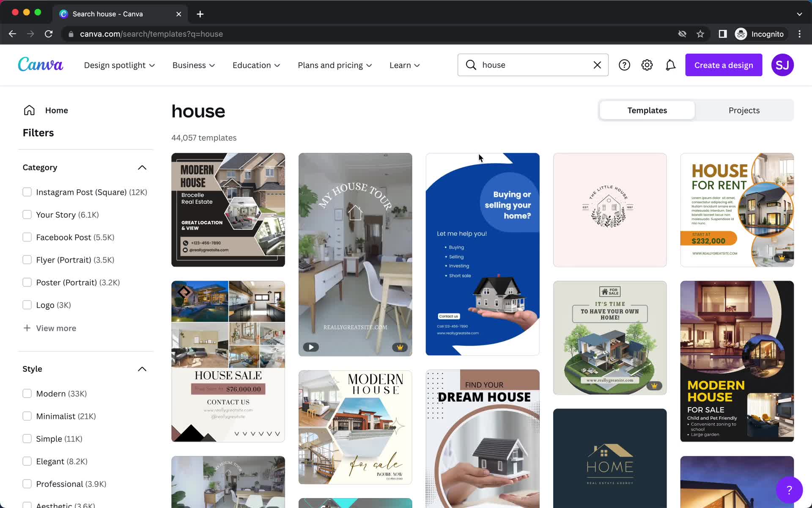
Task: Open Chrome three-dot menu
Action: click(799, 34)
